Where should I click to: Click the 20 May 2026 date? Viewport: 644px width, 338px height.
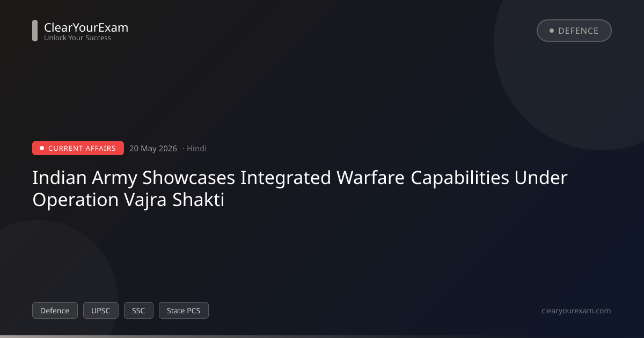click(x=153, y=149)
